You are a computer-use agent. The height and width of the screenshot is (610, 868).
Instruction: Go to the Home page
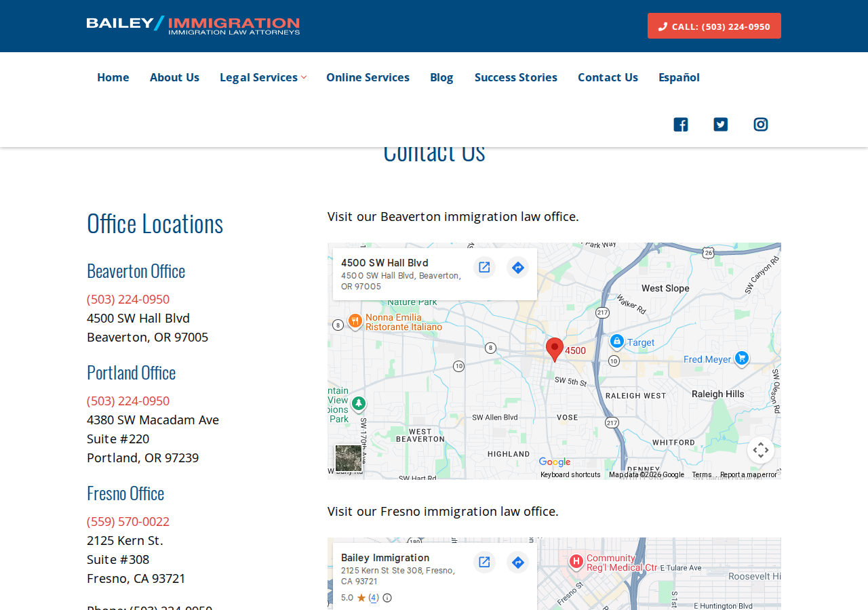(x=113, y=77)
